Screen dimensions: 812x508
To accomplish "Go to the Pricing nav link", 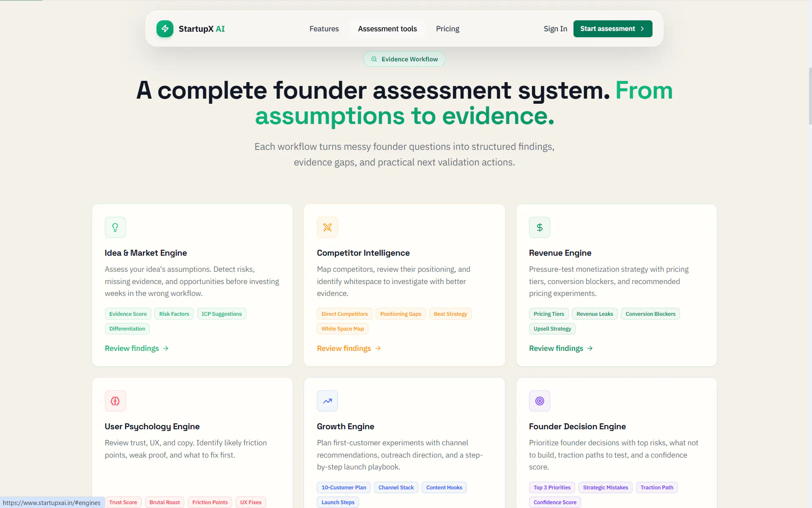I will point(447,29).
